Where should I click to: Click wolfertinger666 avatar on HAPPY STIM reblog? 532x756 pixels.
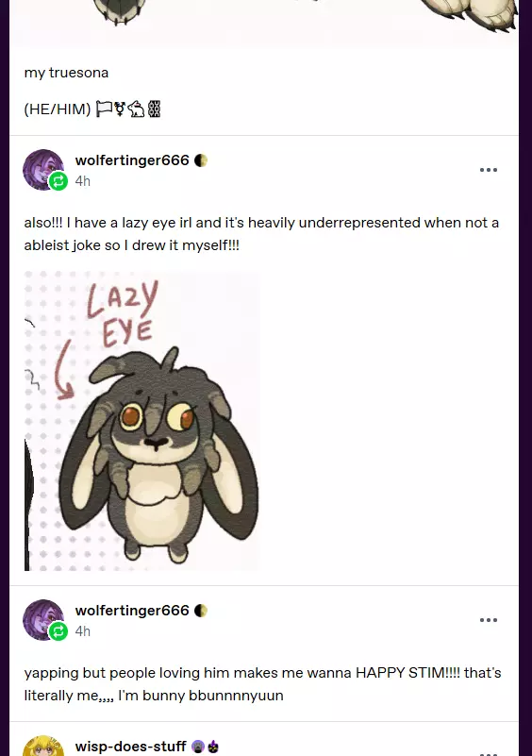42,619
